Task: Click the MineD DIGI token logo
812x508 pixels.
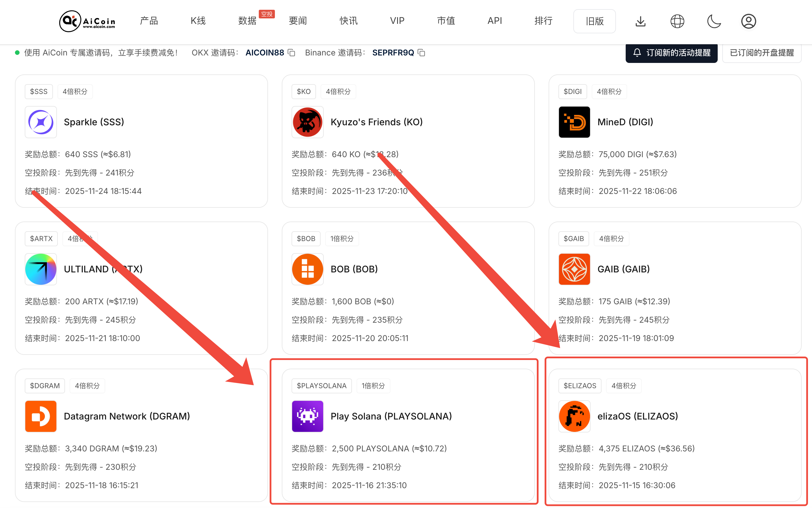Action: (574, 122)
